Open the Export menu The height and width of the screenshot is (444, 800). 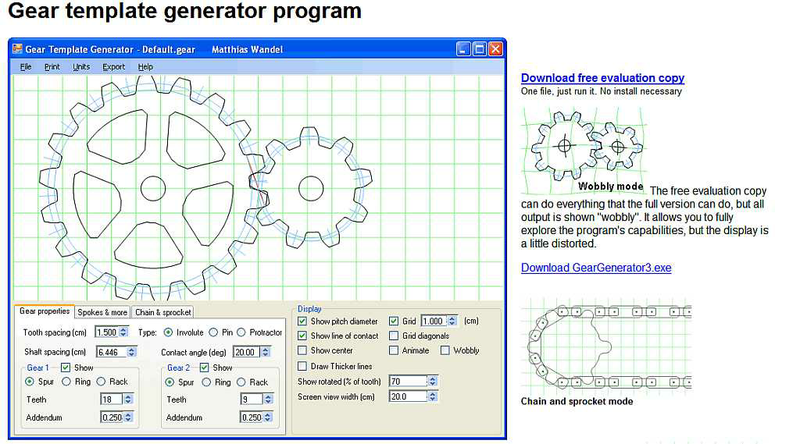113,66
